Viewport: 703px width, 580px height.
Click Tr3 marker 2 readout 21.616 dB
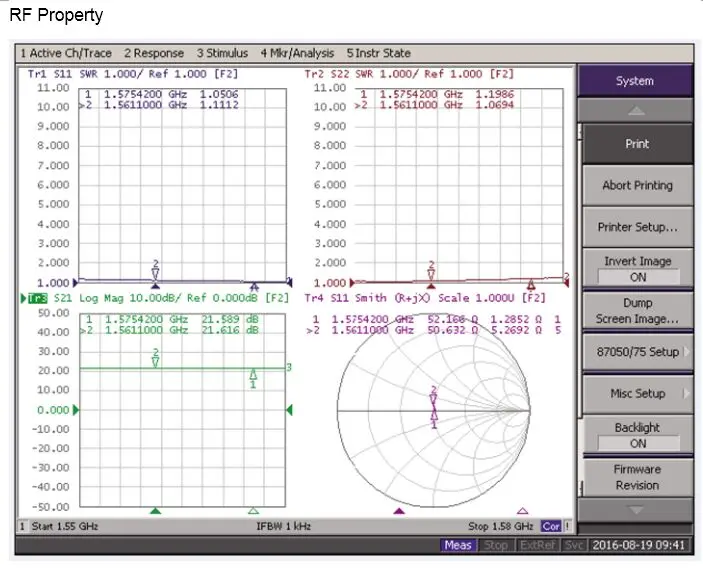pyautogui.click(x=230, y=330)
